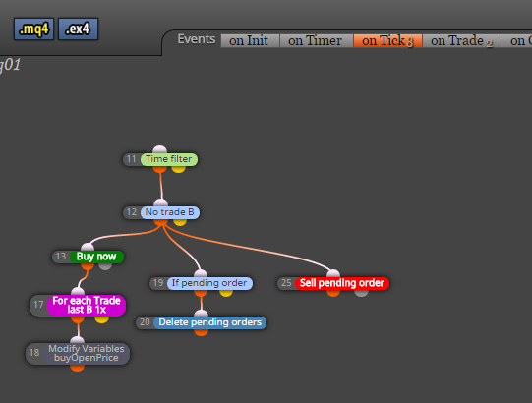Screen dimensions: 532x403
Task: Click If pending order input connector
Action: point(201,274)
